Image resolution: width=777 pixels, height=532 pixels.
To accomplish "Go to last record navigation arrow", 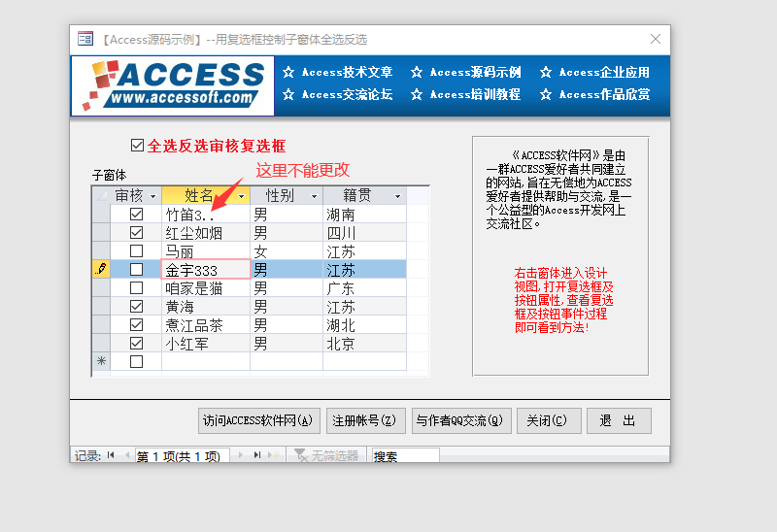I will pyautogui.click(x=257, y=454).
